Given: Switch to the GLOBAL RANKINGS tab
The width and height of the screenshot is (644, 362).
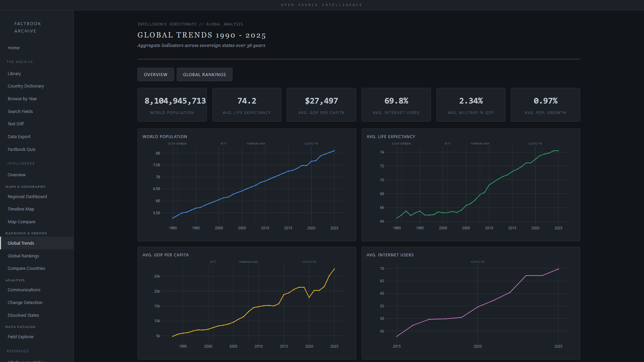Looking at the screenshot, I should point(204,74).
